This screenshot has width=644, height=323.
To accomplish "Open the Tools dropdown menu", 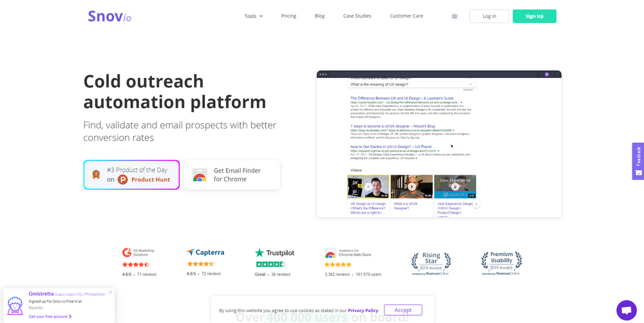I will tap(253, 16).
